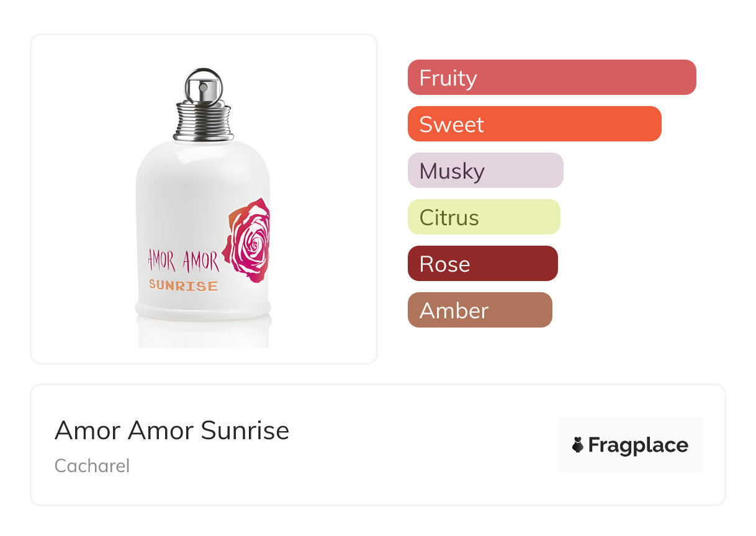
Task: Open the Amor Amor Sunrise title
Action: [172, 431]
